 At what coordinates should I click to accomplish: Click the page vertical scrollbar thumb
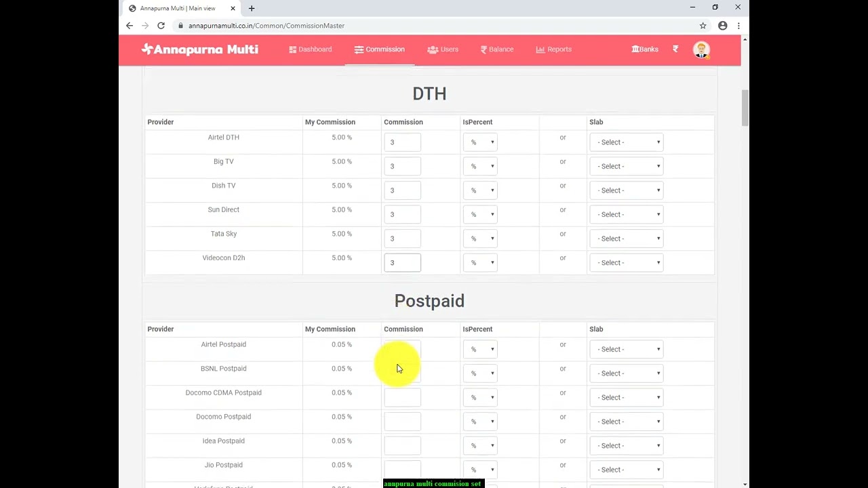tap(745, 107)
